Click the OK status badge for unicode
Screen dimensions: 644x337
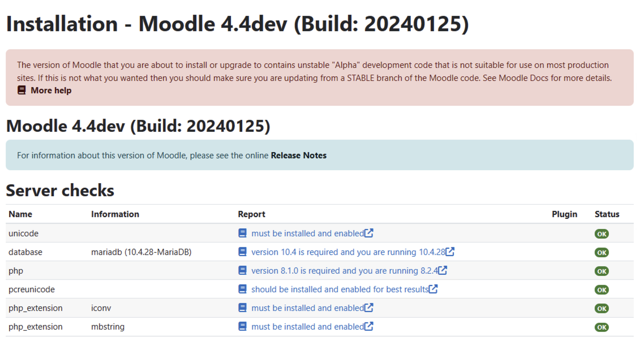[x=602, y=234]
